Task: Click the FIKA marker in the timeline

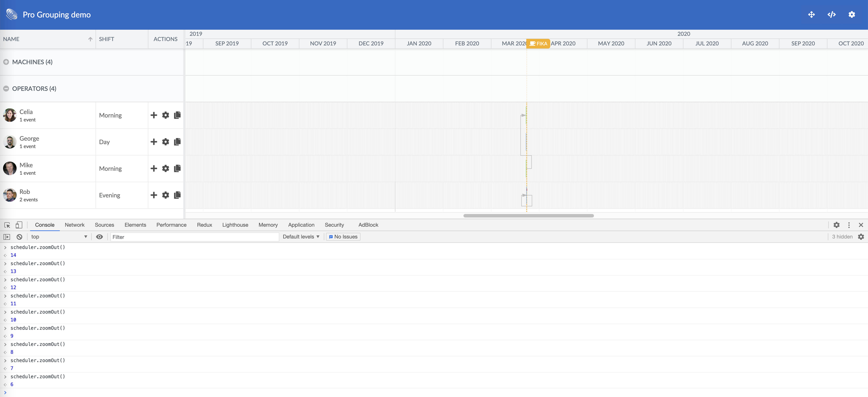Action: coord(538,43)
